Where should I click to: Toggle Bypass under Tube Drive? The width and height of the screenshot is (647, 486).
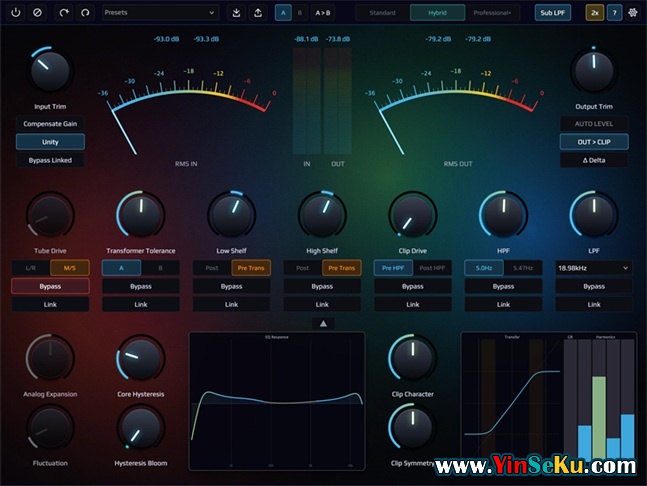click(50, 286)
